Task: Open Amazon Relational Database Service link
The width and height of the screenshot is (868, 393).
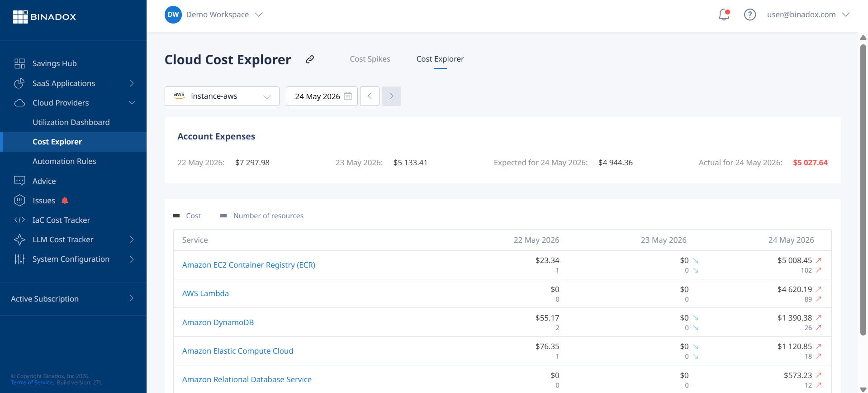Action: click(247, 379)
